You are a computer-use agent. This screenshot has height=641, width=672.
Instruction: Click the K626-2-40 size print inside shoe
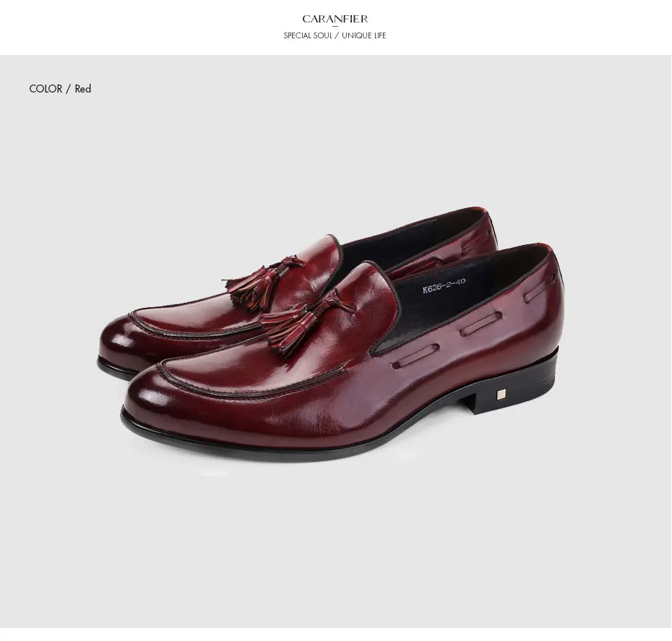(x=444, y=285)
